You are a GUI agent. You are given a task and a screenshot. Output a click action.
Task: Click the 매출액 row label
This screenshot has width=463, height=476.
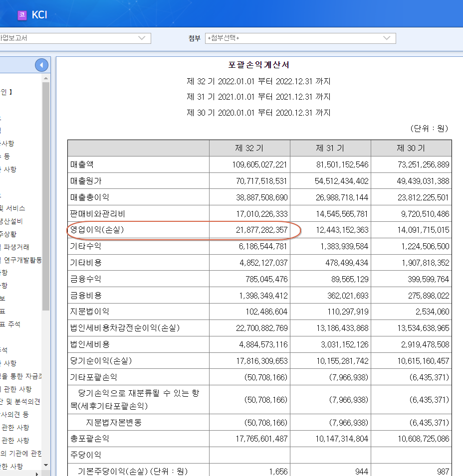pos(82,164)
